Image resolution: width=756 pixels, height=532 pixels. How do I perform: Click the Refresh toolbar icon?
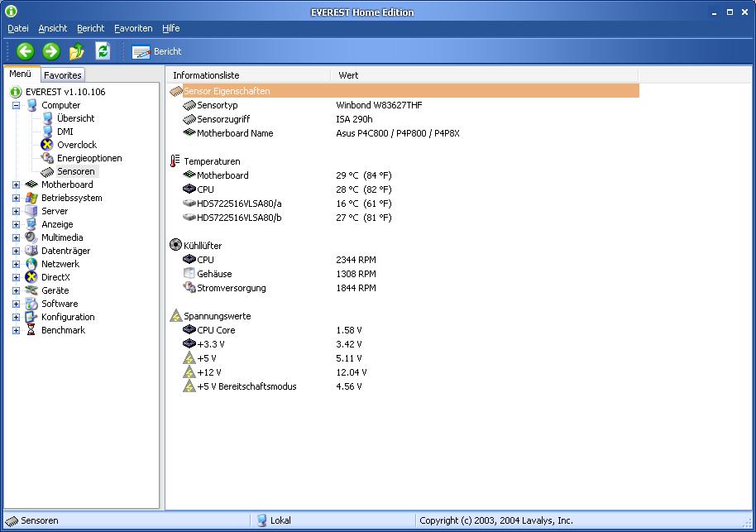pos(103,51)
